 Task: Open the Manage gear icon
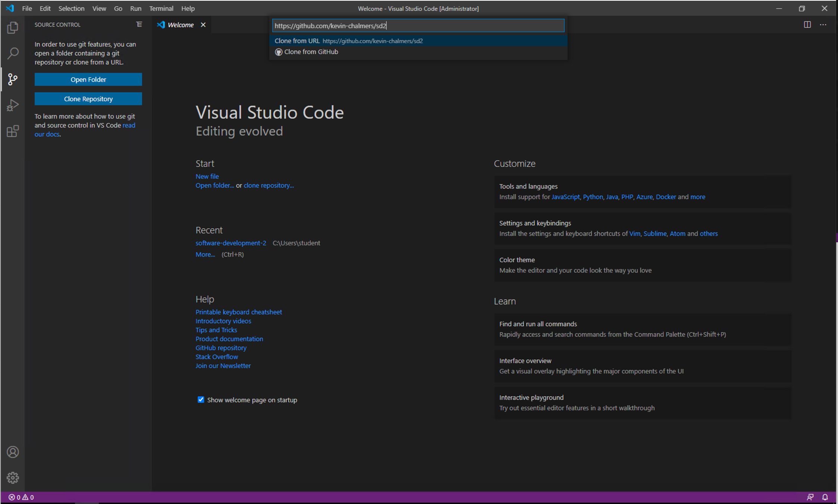[x=13, y=478]
